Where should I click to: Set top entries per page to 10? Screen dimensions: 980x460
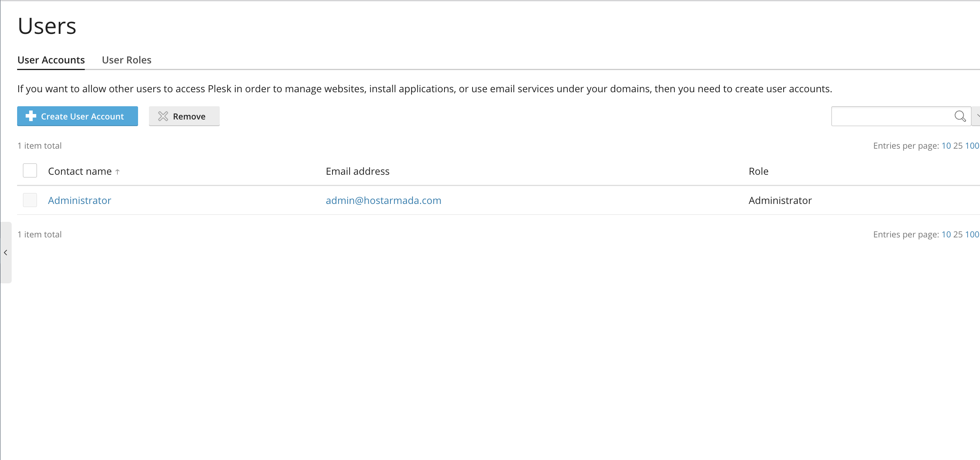tap(946, 146)
